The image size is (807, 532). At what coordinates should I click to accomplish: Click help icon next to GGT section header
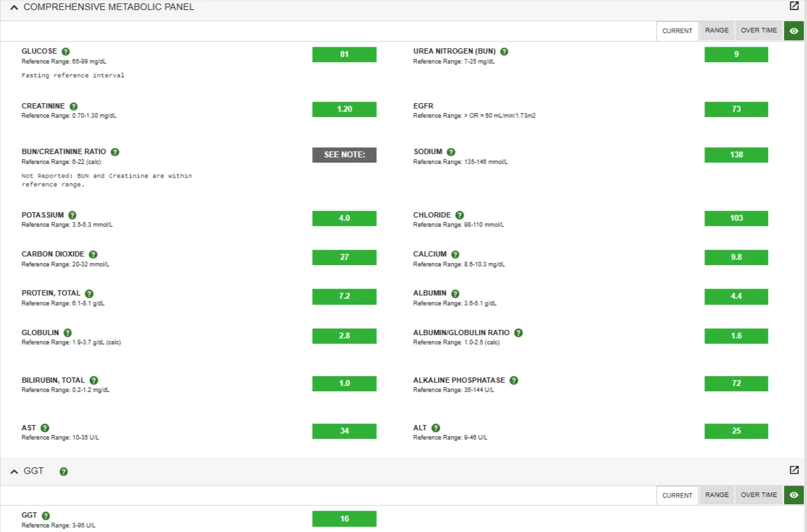pyautogui.click(x=64, y=471)
